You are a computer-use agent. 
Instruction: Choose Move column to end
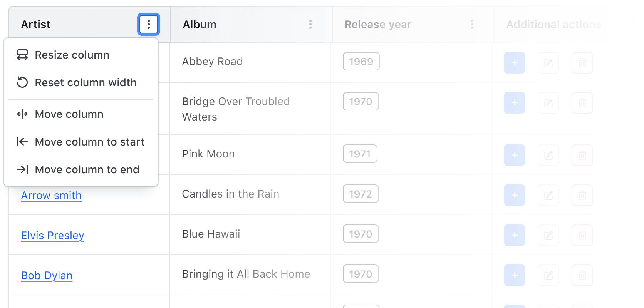coord(87,170)
